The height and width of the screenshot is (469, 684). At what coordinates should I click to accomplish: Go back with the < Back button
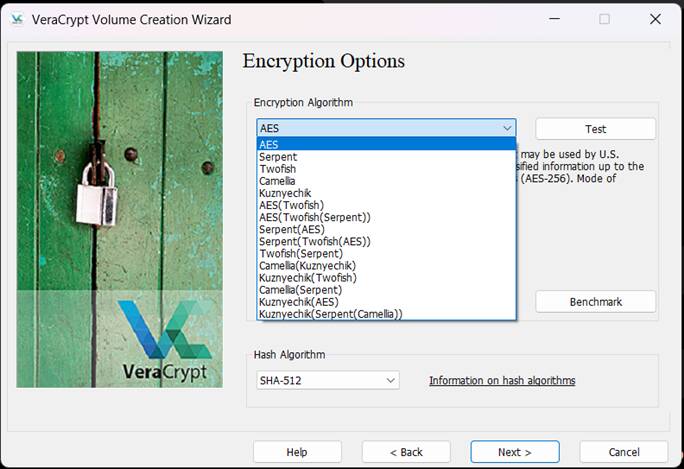point(406,452)
